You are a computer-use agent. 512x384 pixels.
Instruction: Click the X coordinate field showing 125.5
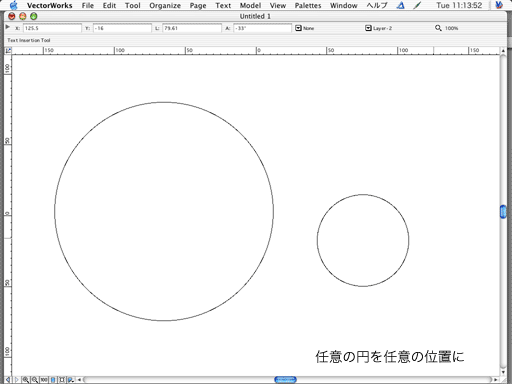[52, 28]
